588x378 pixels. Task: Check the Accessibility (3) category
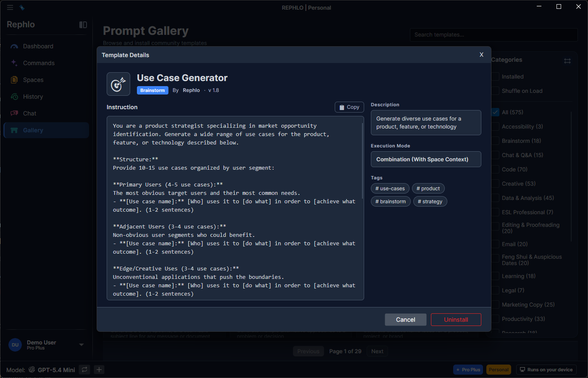[x=495, y=126]
